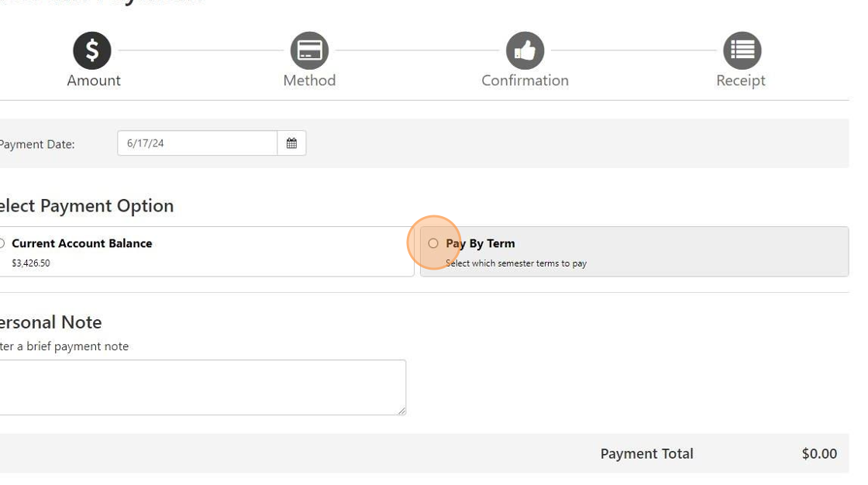Viewport: 868px width, 485px height.
Task: Select the Pay By Term radio button
Action: (x=433, y=243)
